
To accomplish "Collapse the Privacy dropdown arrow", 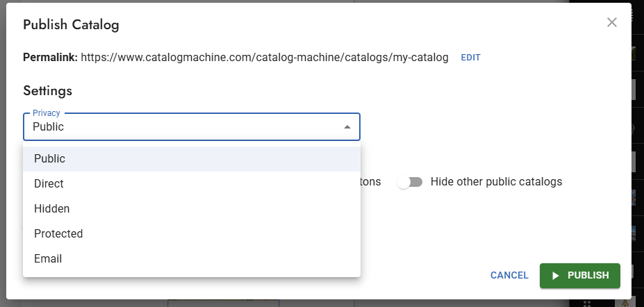I will click(x=347, y=127).
